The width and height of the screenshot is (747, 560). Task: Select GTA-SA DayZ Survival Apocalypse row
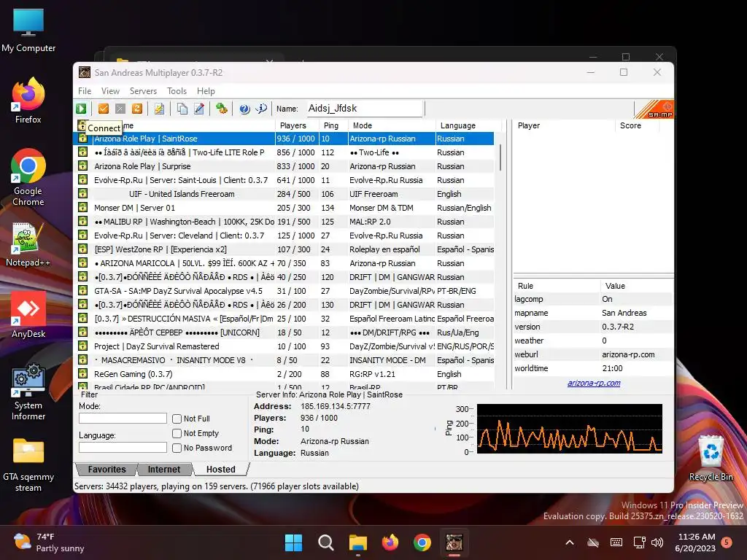(285, 291)
